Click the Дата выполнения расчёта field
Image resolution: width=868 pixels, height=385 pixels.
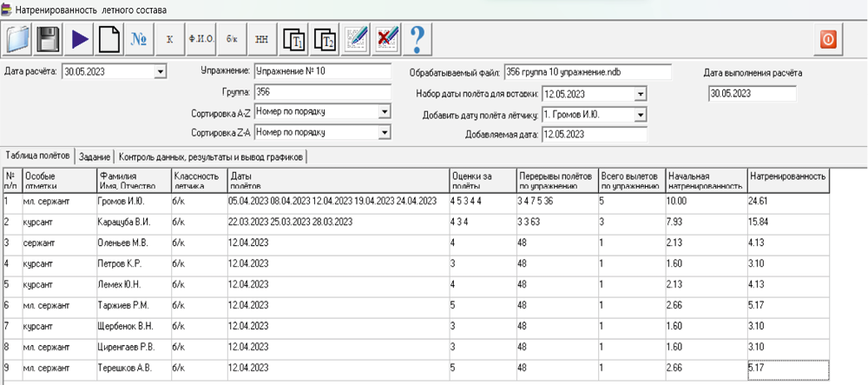click(753, 94)
